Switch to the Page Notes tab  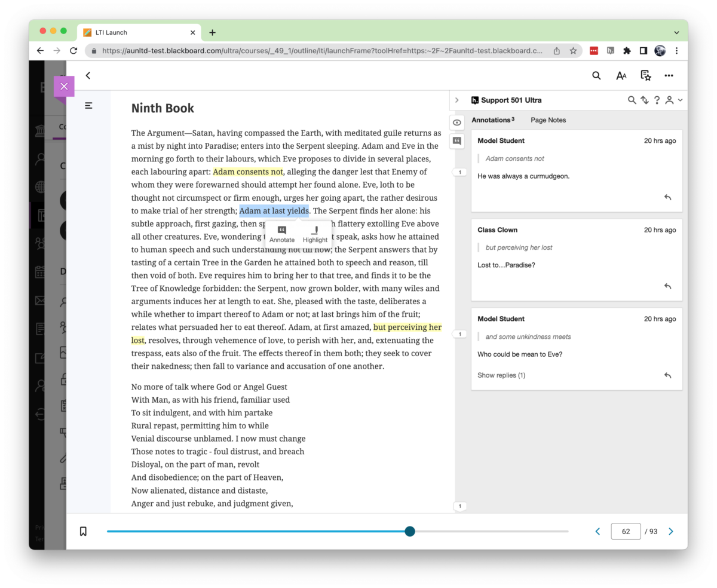548,120
